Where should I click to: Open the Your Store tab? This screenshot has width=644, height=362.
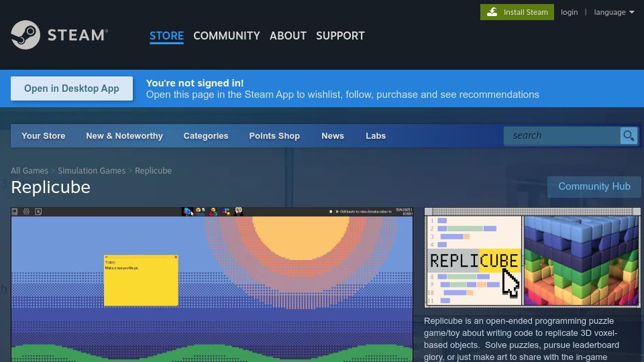pyautogui.click(x=43, y=136)
